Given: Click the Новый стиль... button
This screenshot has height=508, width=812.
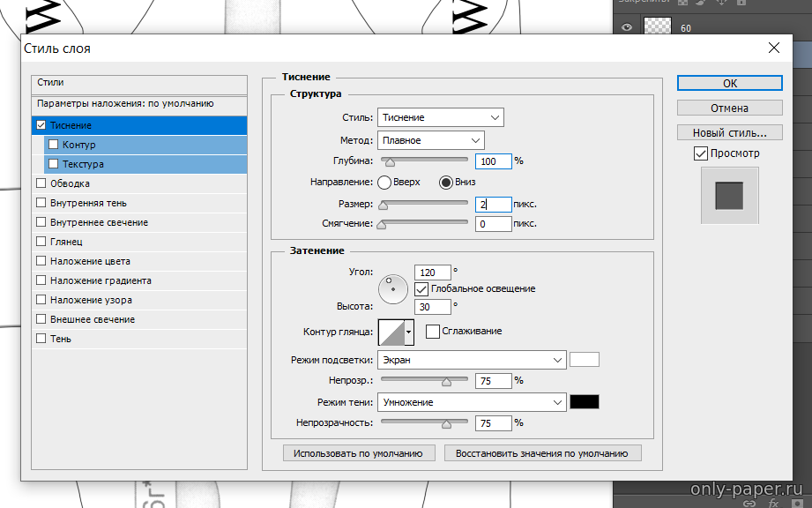Looking at the screenshot, I should tap(729, 133).
